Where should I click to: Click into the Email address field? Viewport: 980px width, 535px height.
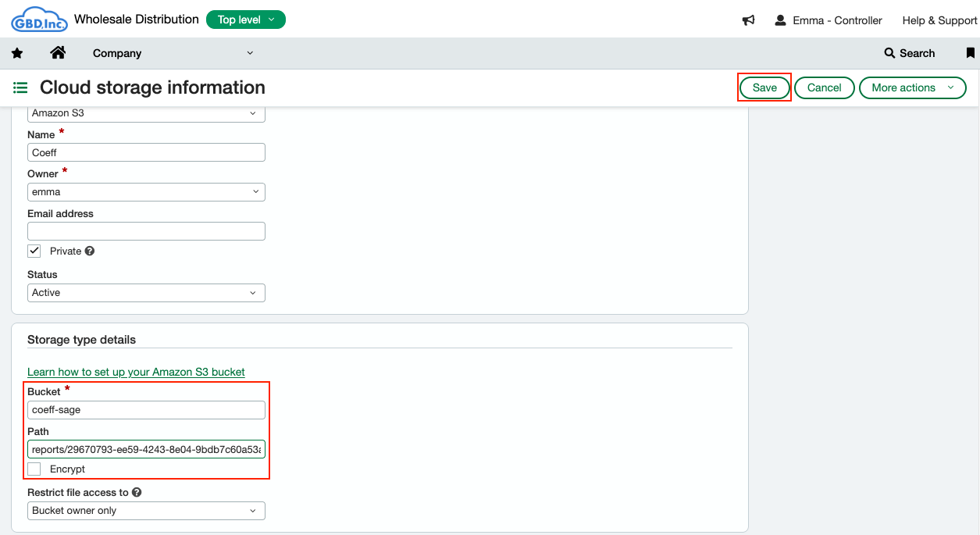[146, 231]
